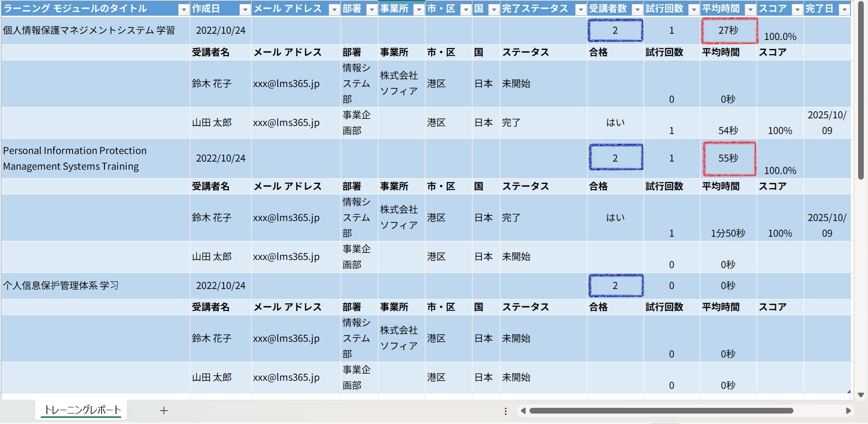Open the header-row 事業所 filter dropdown

tap(418, 10)
